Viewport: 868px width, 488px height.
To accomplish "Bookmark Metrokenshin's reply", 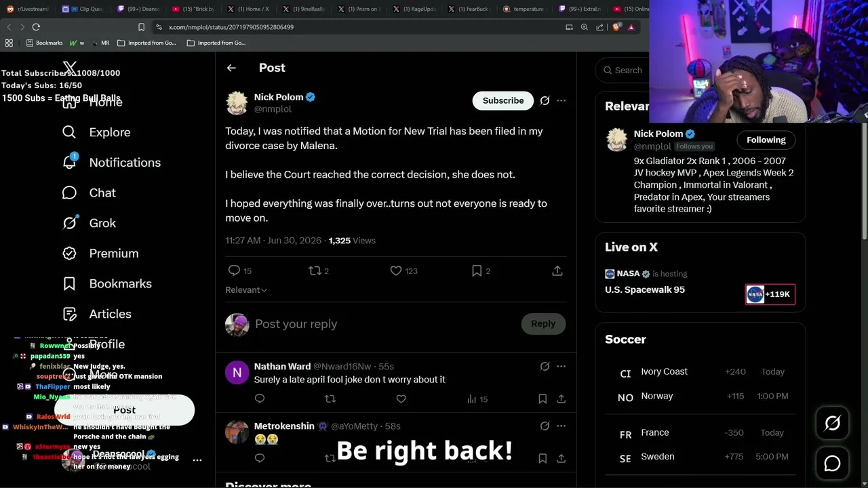I will [x=542, y=458].
